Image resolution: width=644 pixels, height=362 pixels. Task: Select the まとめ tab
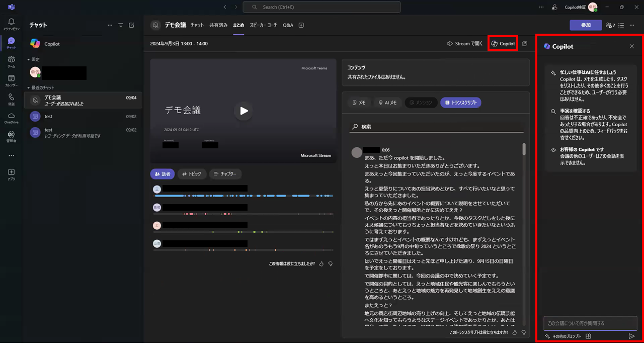[238, 25]
